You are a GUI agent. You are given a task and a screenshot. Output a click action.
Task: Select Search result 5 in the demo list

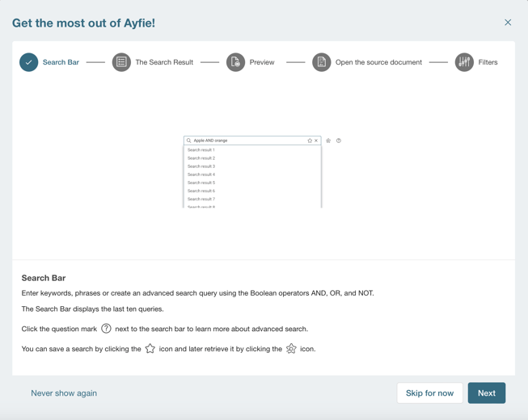coord(201,183)
